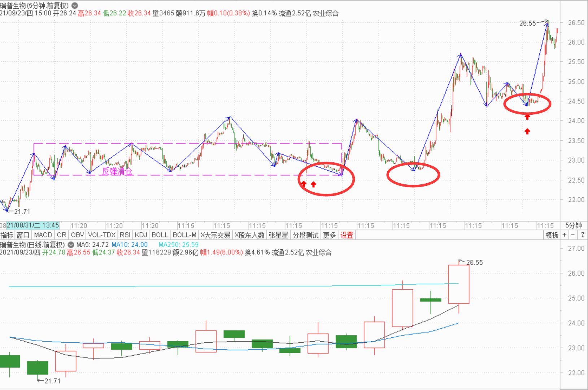Select the MACD indicator tab
This screenshot has width=588, height=390.
pos(43,235)
